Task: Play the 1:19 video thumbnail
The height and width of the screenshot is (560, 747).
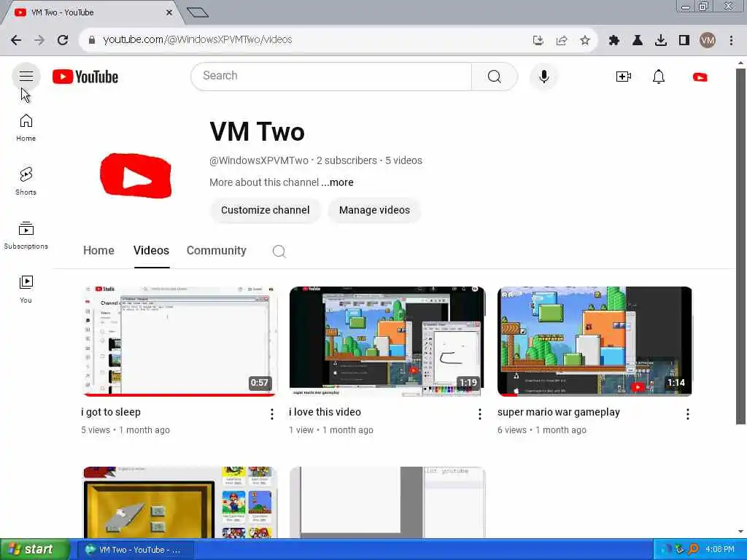Action: pyautogui.click(x=387, y=341)
